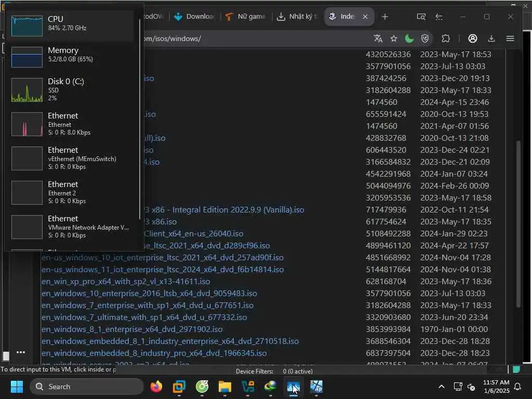This screenshot has height=399, width=532.
Task: Open en_windows_7_ultimate_with_sp1 iso link
Action: point(144,317)
